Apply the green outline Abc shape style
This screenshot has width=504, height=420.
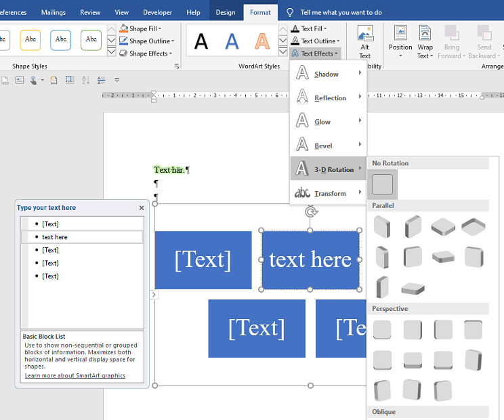tap(91, 40)
